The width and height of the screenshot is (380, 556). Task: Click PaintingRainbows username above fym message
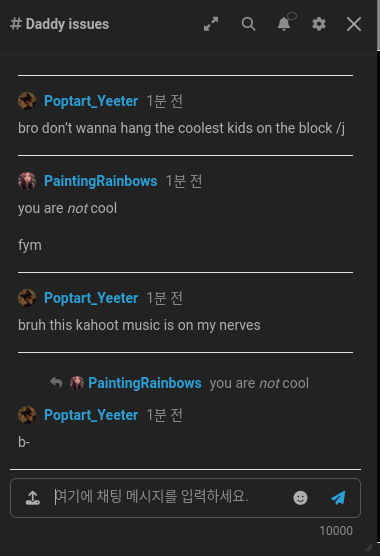click(x=101, y=181)
